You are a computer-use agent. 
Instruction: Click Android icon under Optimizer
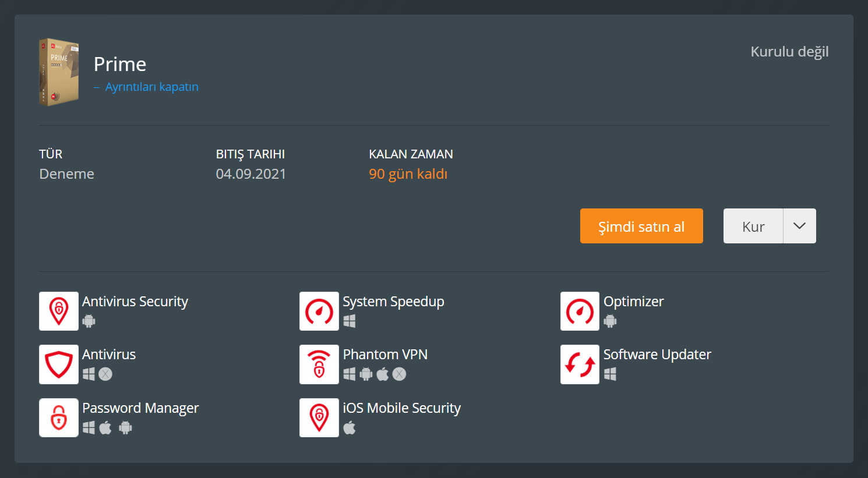coord(610,321)
